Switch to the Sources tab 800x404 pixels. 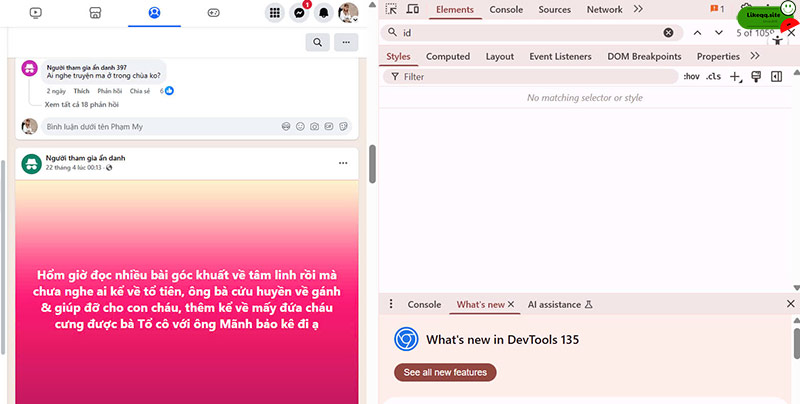pos(555,10)
